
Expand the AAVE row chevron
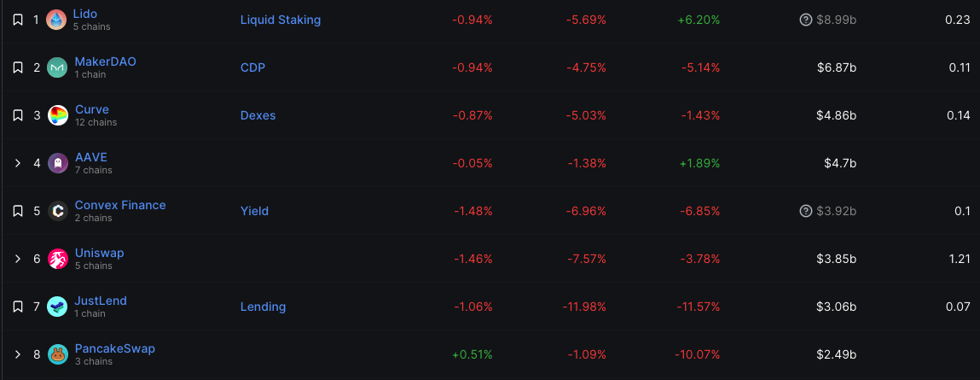coord(18,163)
